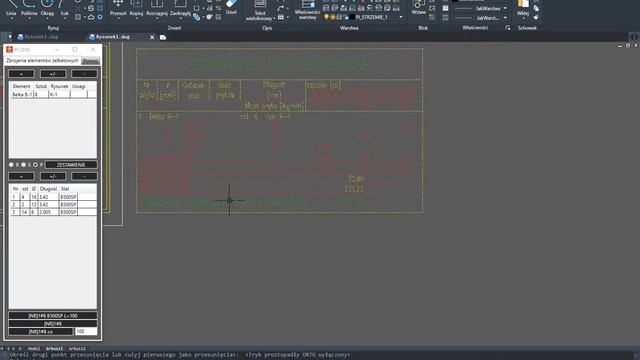Activate the Zaokrąglij (fillet) command

[180, 7]
